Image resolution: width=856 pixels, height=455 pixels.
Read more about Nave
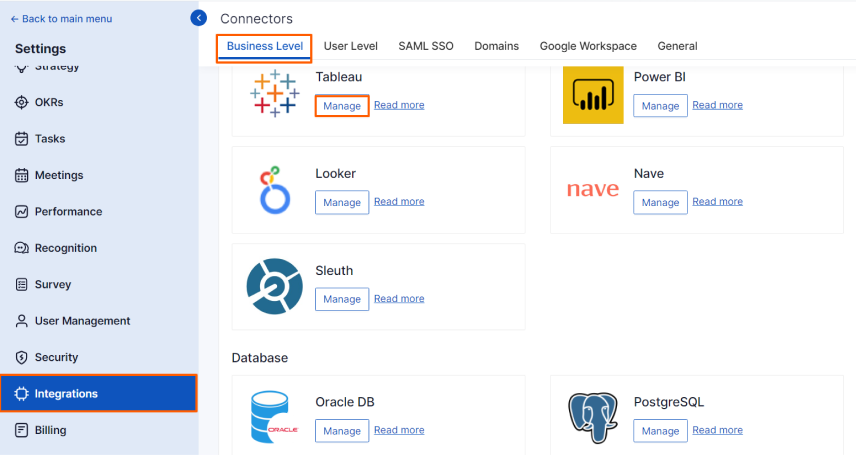coord(717,202)
